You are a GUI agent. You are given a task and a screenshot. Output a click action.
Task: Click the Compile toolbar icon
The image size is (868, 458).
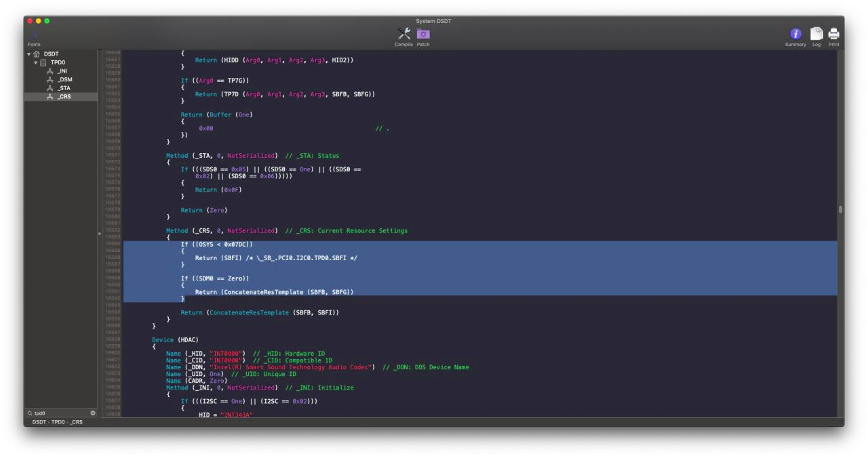tap(403, 37)
